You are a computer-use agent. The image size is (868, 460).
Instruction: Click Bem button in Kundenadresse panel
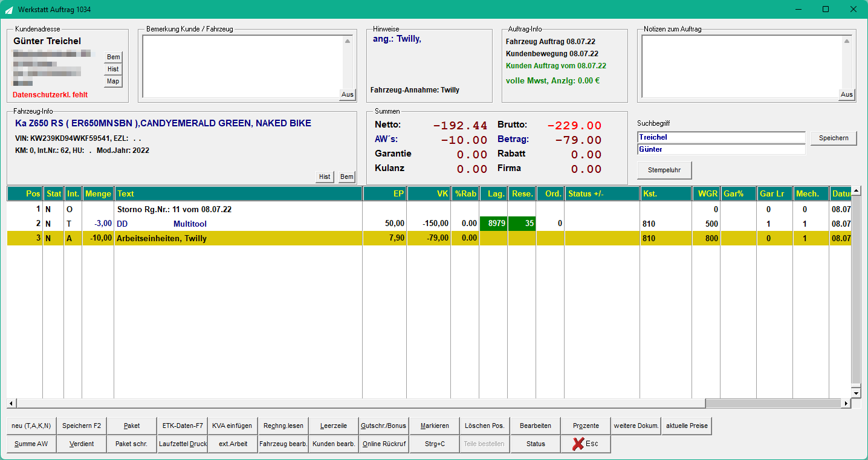tap(113, 57)
